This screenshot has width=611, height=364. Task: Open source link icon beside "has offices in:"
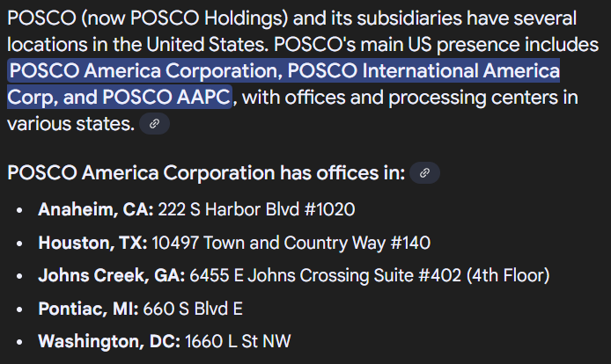click(x=424, y=173)
